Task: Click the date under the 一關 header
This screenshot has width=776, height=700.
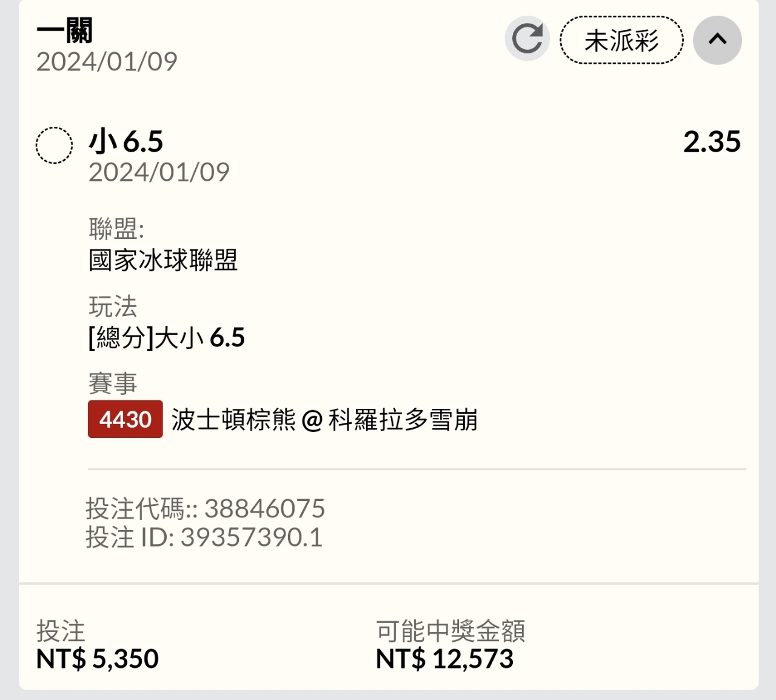Action: coord(107,61)
